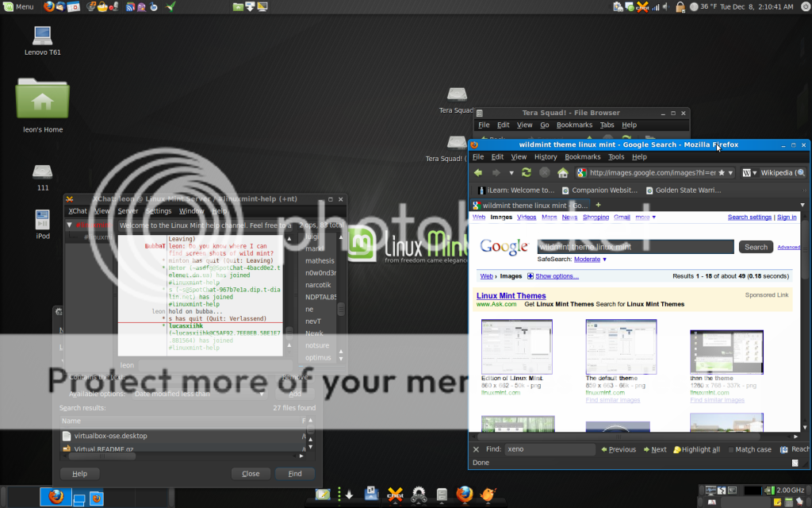The width and height of the screenshot is (812, 508).
Task: Open the 'Edition of Linux Mint' thumbnail
Action: tap(517, 347)
